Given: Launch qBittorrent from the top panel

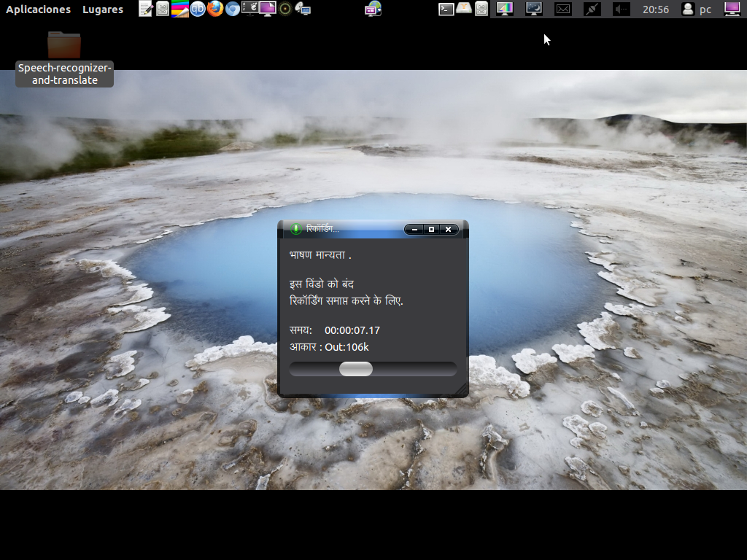Looking at the screenshot, I should (x=198, y=9).
